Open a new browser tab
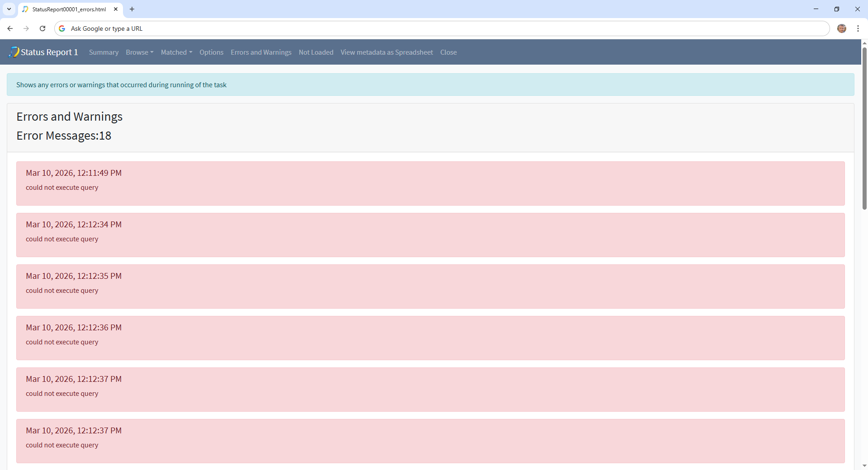868x470 pixels. (x=132, y=9)
